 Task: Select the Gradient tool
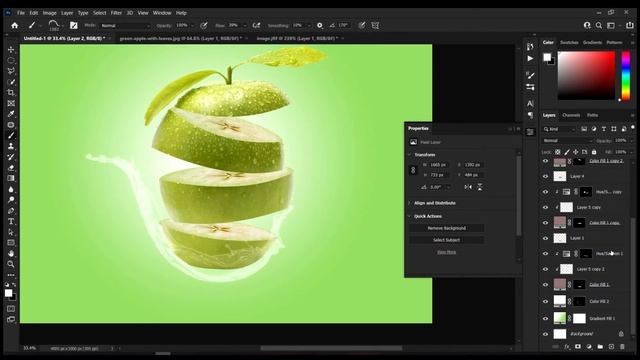[x=11, y=178]
